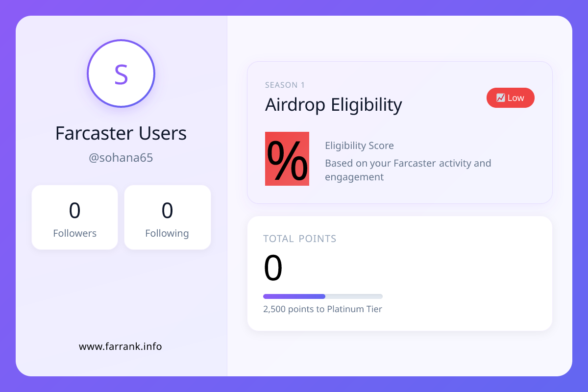Viewport: 588px width, 392px height.
Task: Click the @sohana65 username handle
Action: (121, 158)
